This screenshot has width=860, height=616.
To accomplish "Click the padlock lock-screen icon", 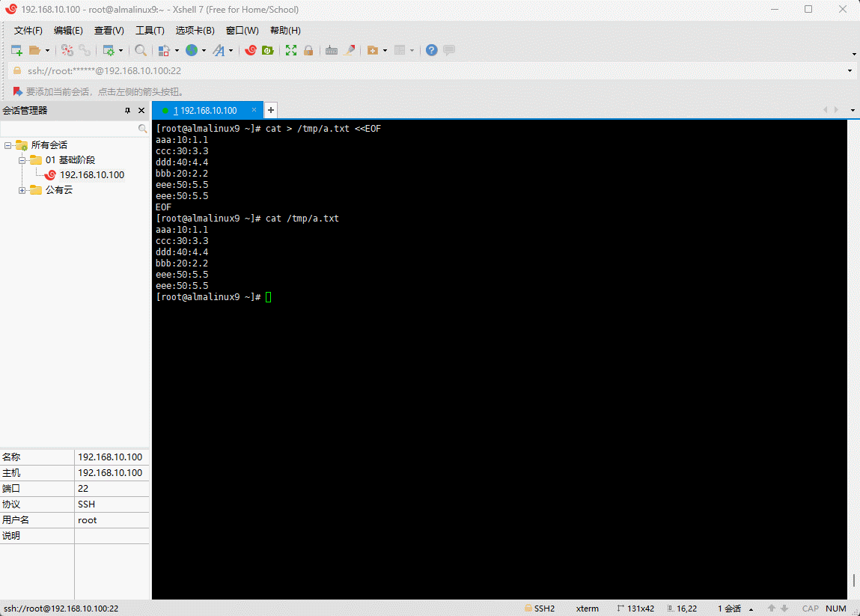I will (308, 50).
